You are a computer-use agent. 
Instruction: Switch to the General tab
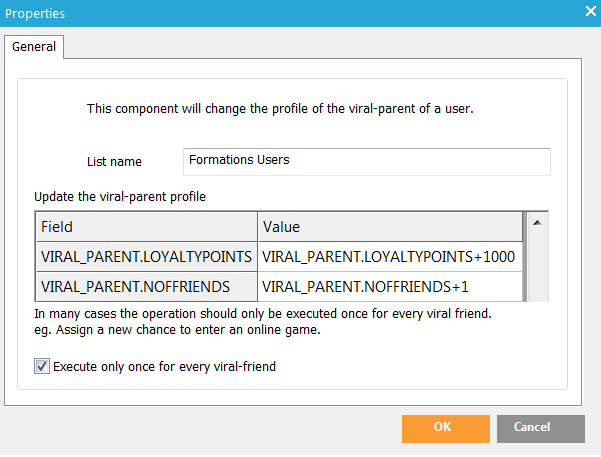click(34, 46)
